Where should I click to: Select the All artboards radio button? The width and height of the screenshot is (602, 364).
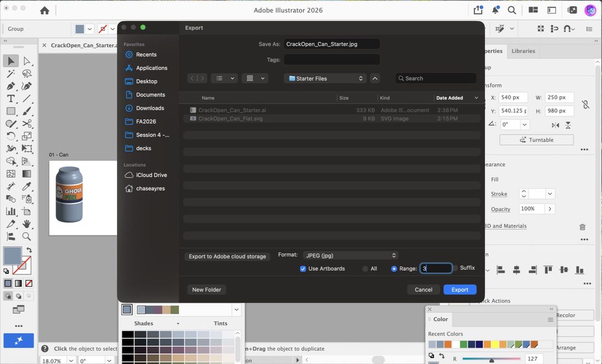click(365, 269)
